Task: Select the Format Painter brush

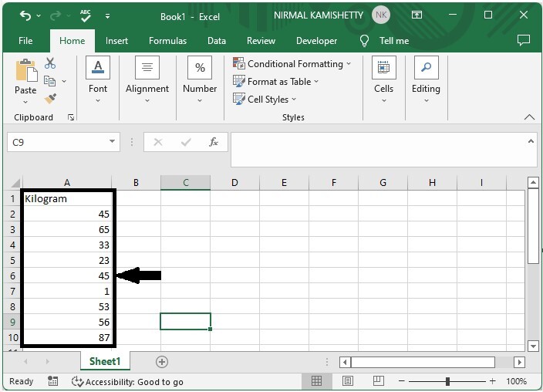Action: tap(50, 99)
